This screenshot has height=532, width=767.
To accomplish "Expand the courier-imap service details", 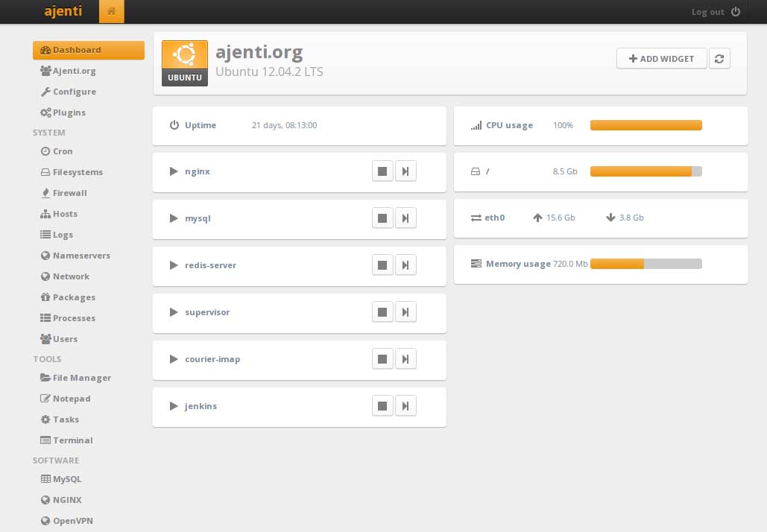I will [x=174, y=358].
